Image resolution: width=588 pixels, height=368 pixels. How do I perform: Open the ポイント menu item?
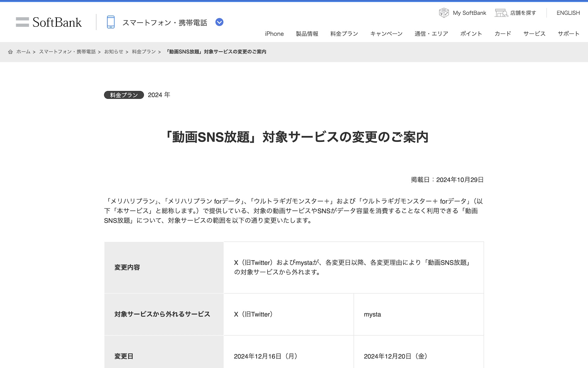pos(471,34)
